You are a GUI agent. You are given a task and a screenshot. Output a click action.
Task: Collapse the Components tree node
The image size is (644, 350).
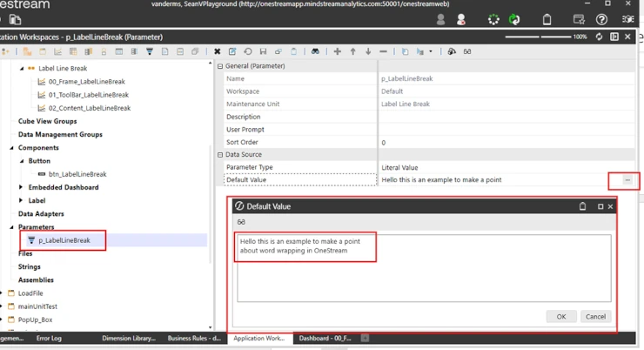[x=11, y=148]
